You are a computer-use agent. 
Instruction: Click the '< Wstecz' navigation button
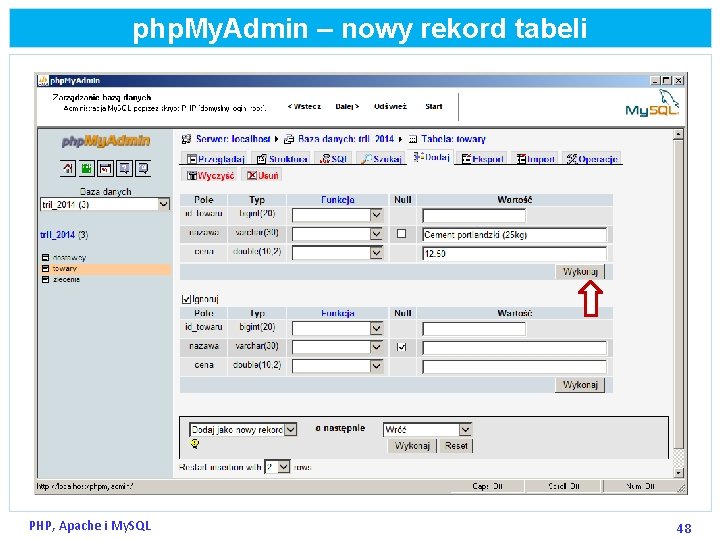(304, 107)
